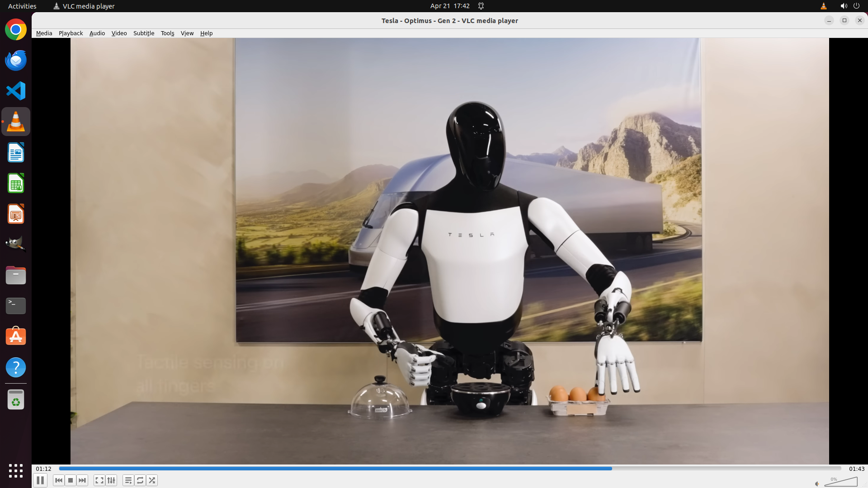
Task: Toggle loop repeat mode
Action: click(140, 480)
